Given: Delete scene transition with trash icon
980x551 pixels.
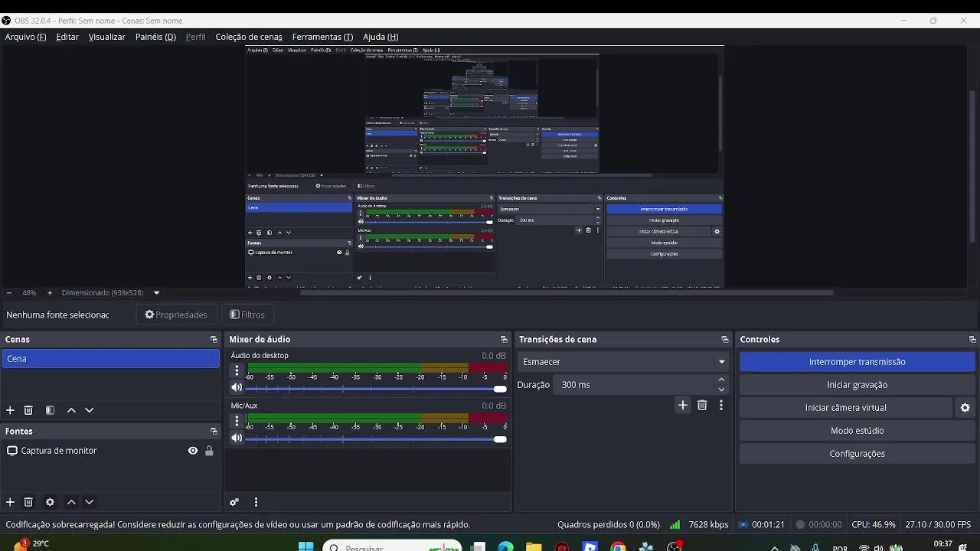Looking at the screenshot, I should pyautogui.click(x=702, y=405).
